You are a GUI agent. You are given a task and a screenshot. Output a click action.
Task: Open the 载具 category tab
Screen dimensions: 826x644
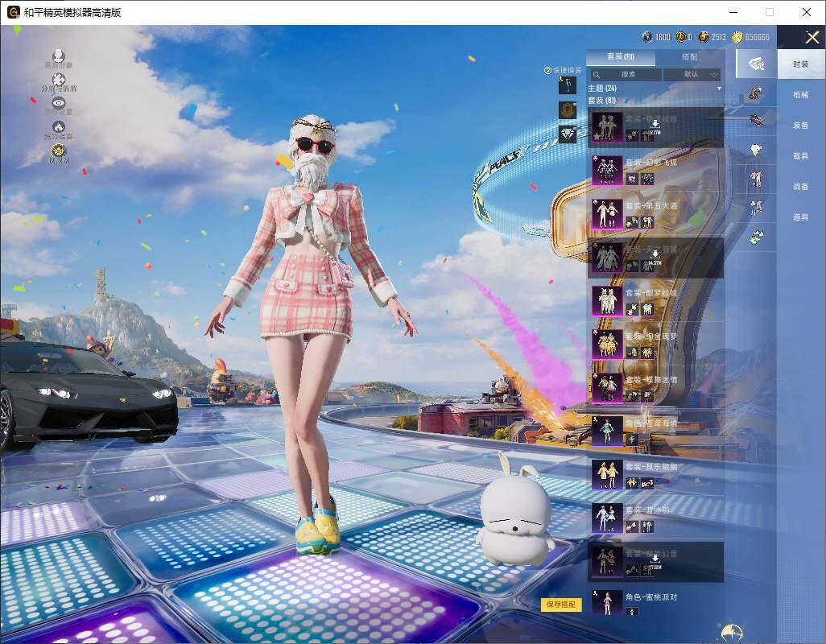801,156
